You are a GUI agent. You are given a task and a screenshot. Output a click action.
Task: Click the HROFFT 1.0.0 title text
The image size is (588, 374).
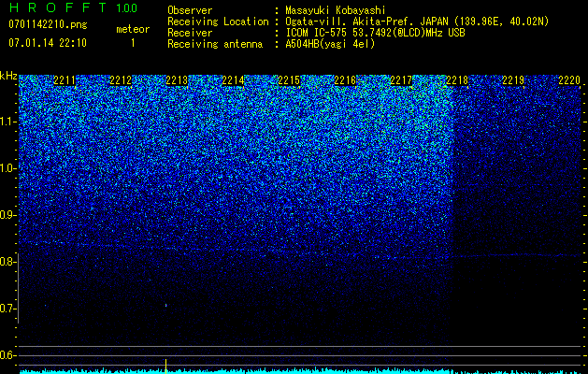[x=73, y=7]
